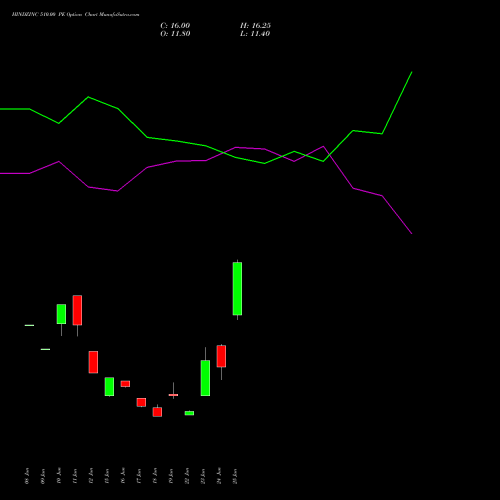Select the red candle for 24 Jun
500x500 pixels.
221,356
